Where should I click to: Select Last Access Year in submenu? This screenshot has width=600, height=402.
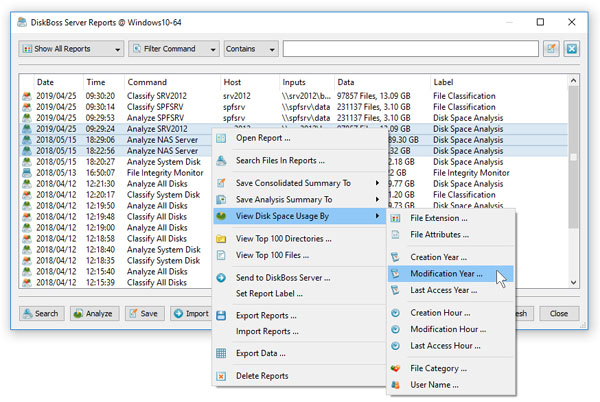451,290
